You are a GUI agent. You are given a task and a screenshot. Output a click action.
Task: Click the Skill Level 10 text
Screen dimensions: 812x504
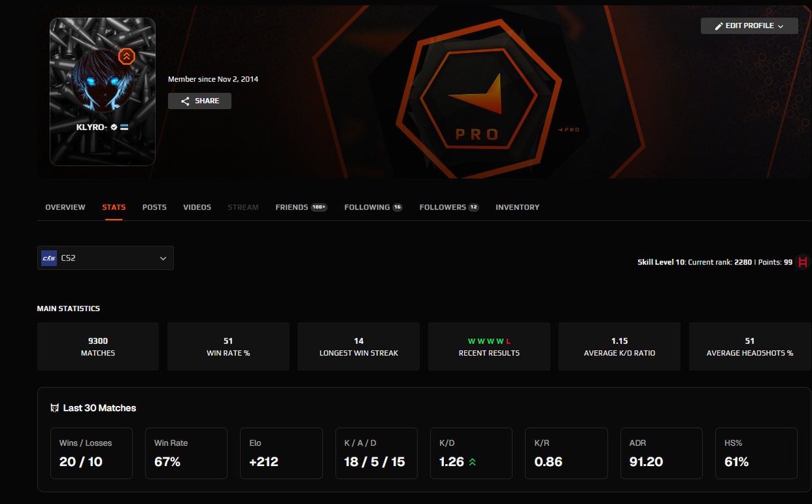coord(661,262)
